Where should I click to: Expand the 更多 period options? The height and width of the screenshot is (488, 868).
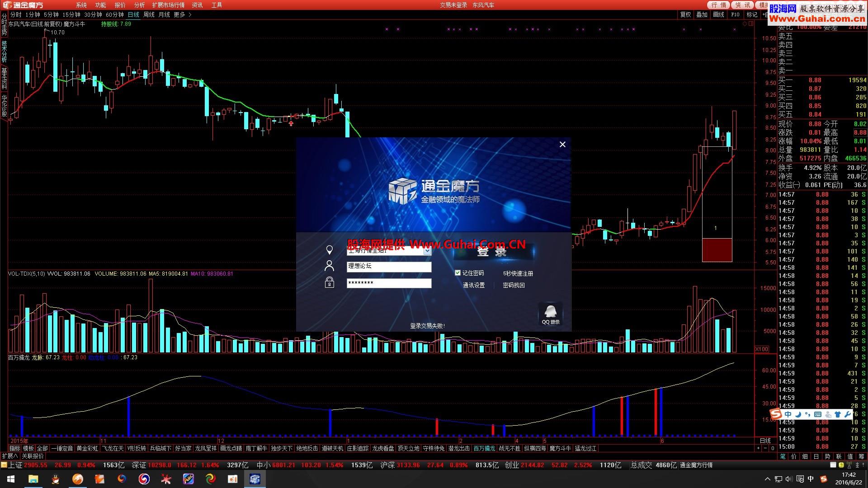[182, 15]
